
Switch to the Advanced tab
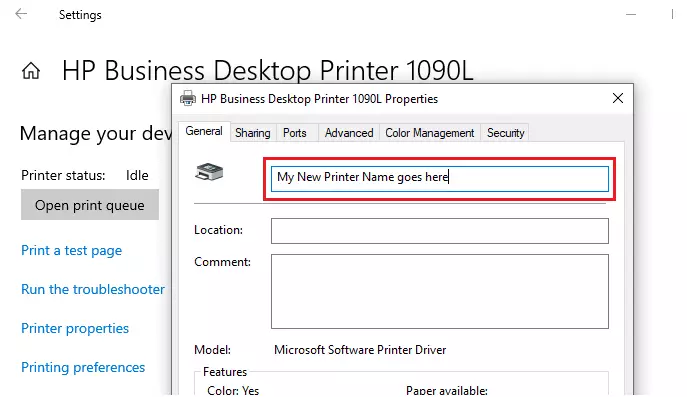click(349, 133)
